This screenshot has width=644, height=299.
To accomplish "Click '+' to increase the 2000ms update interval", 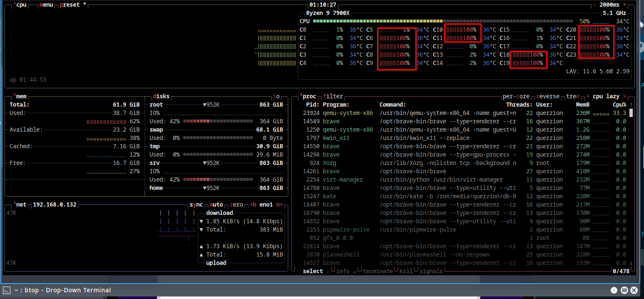I will pos(624,5).
